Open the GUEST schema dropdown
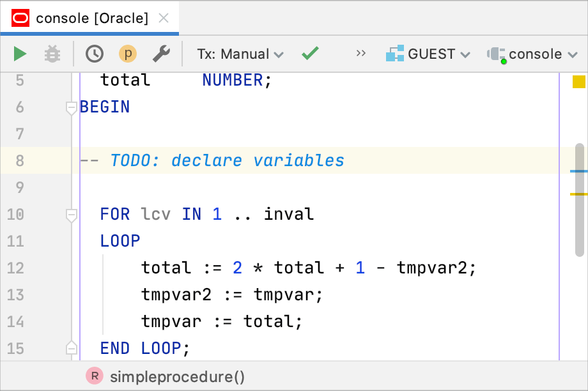 428,54
